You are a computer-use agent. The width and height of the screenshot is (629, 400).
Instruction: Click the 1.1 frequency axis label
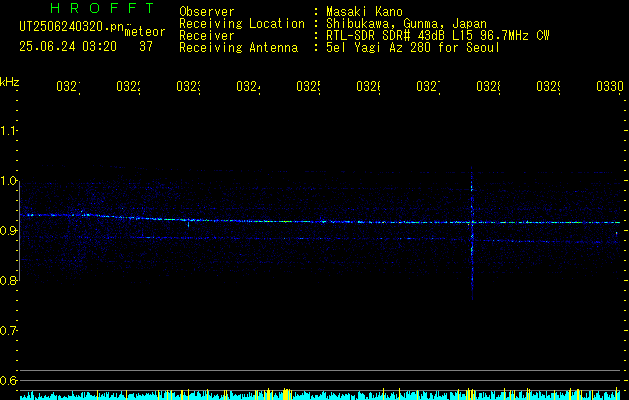coord(8,131)
